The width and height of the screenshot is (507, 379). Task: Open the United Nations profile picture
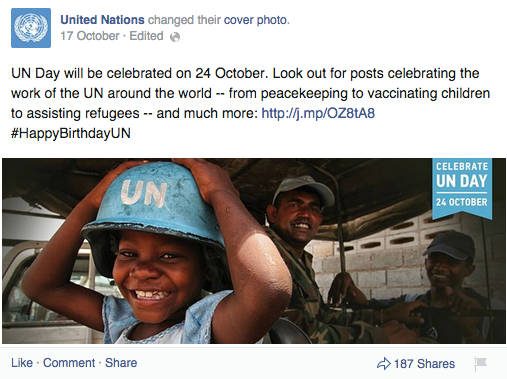click(31, 28)
